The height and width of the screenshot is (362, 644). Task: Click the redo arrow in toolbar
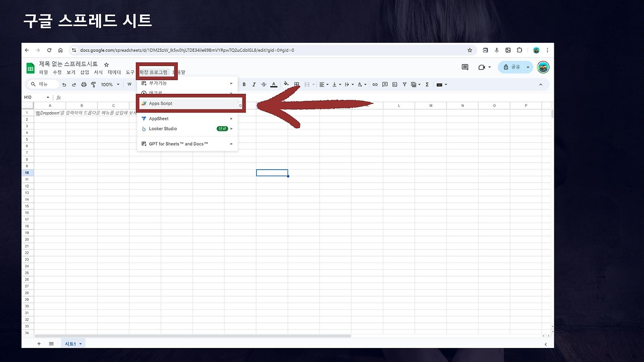(x=74, y=84)
